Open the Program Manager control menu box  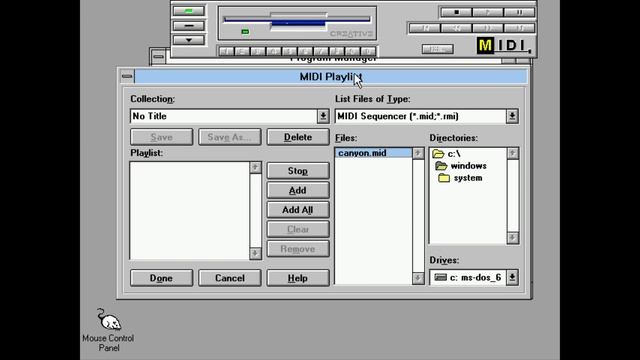click(x=159, y=56)
